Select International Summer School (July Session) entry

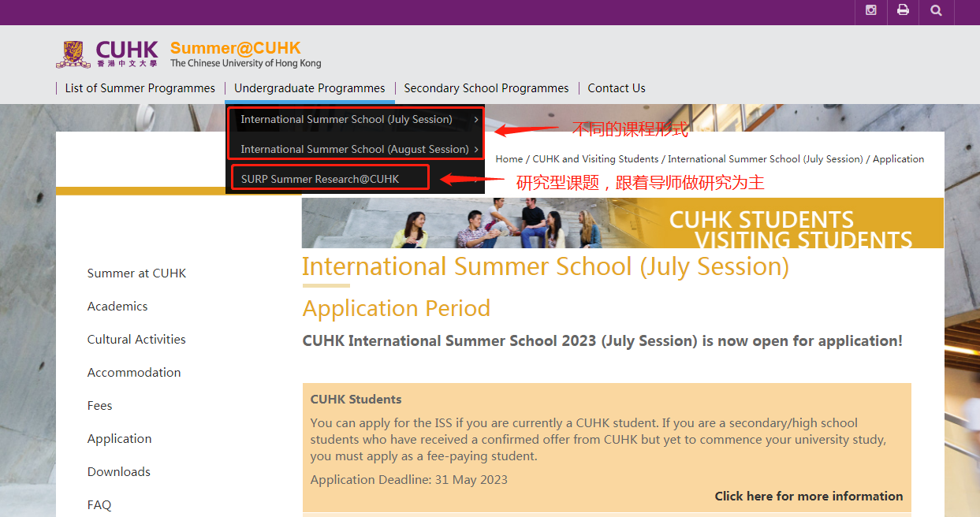(347, 120)
